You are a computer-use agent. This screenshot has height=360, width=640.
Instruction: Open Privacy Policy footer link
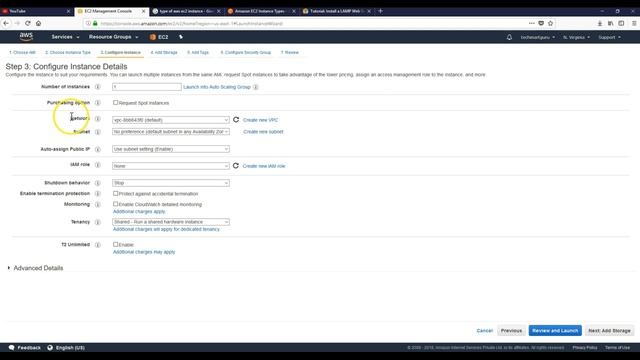click(x=584, y=348)
